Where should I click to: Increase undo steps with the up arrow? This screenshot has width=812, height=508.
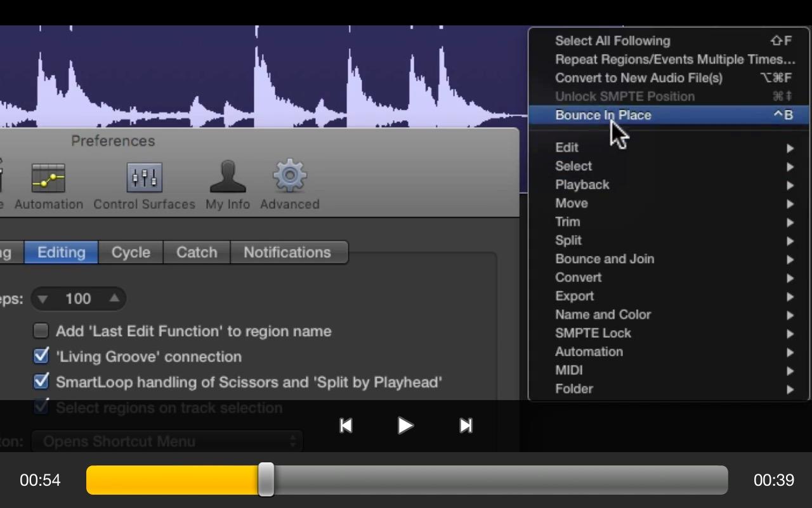pyautogui.click(x=114, y=298)
